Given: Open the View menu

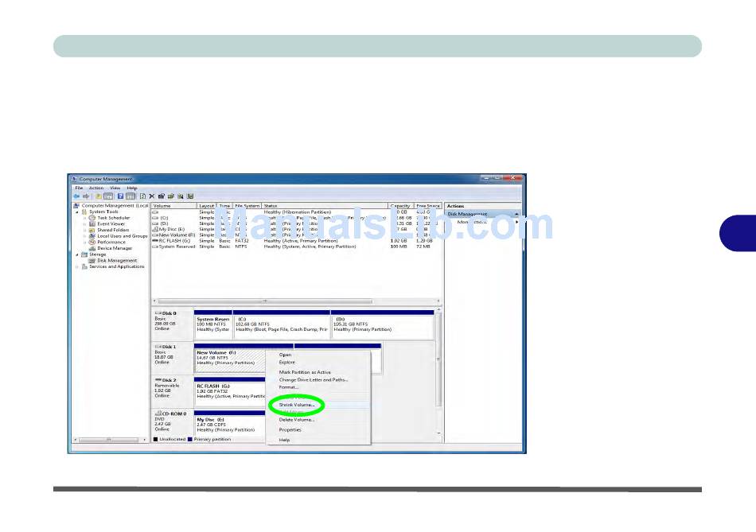Looking at the screenshot, I should tap(115, 188).
